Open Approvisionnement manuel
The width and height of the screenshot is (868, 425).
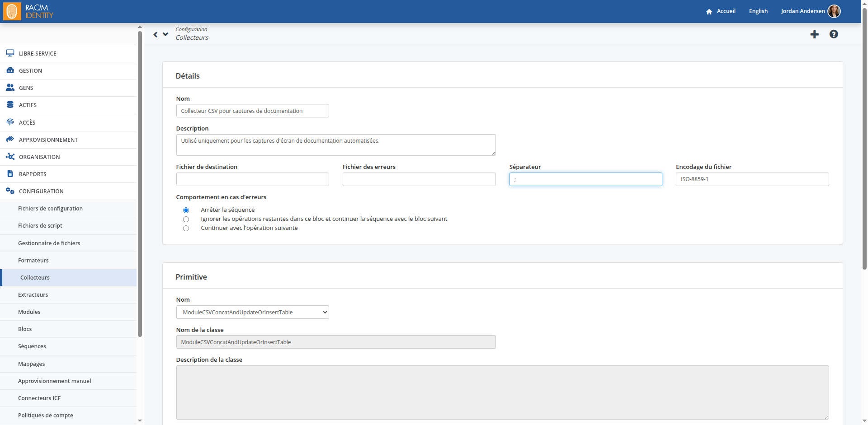(x=68, y=381)
